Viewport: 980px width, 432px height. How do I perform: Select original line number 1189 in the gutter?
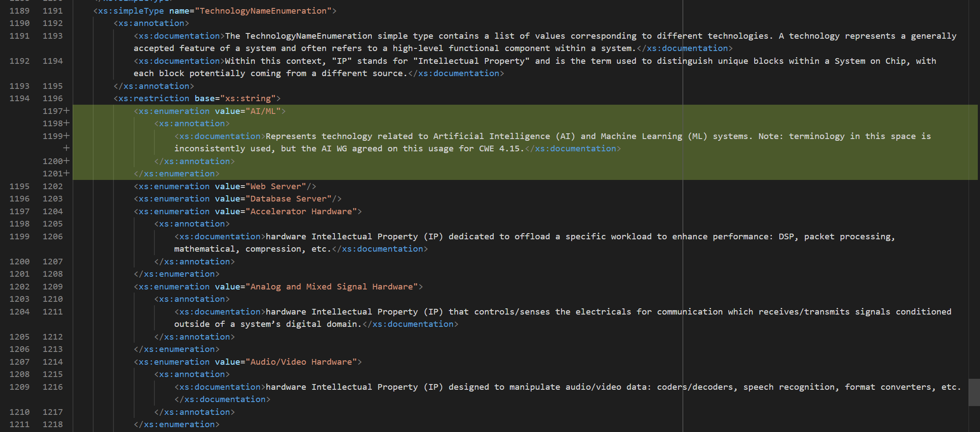(x=19, y=11)
